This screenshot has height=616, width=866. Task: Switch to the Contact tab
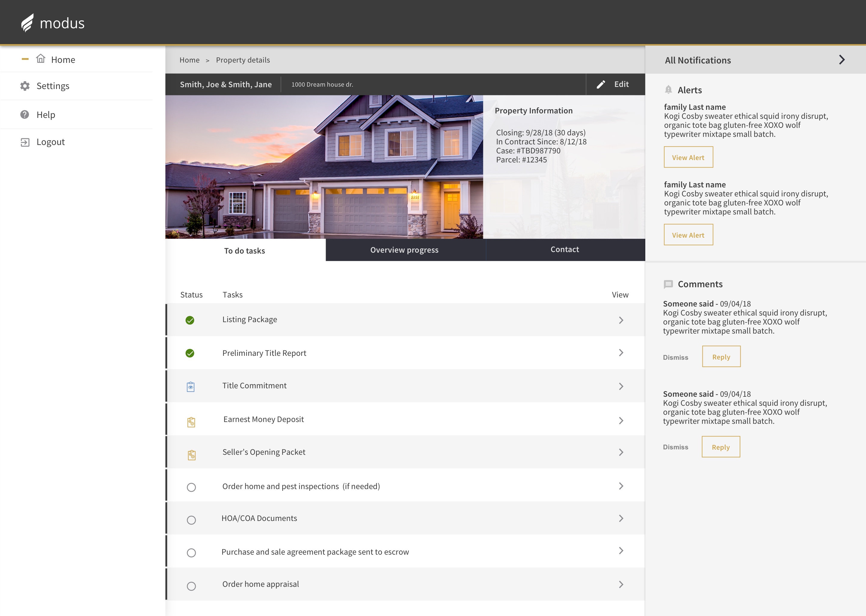(x=565, y=249)
